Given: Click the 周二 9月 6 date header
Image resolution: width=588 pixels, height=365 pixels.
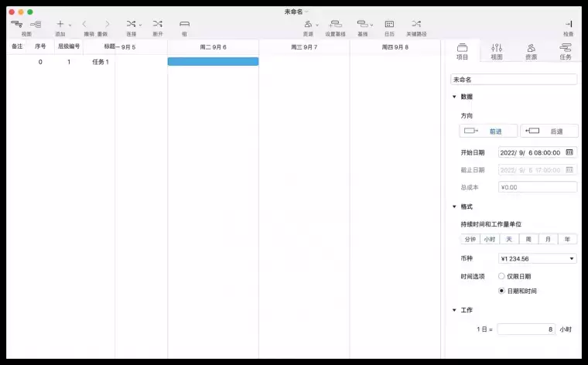Looking at the screenshot, I should (x=213, y=47).
